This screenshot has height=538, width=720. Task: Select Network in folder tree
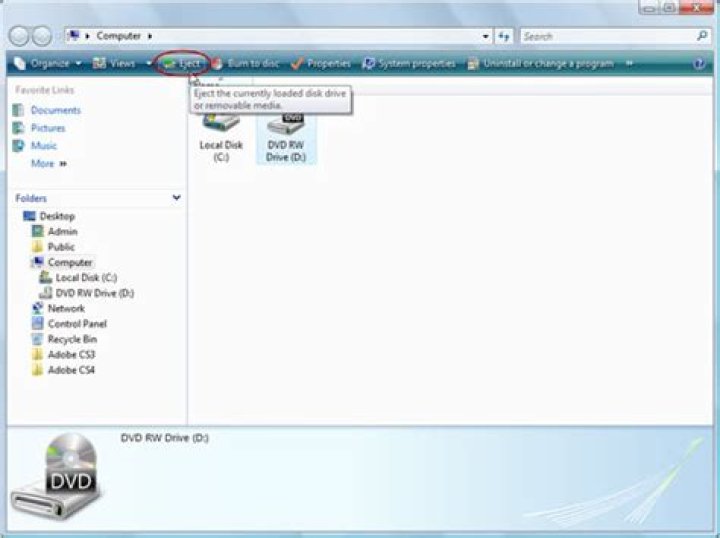pyautogui.click(x=65, y=309)
